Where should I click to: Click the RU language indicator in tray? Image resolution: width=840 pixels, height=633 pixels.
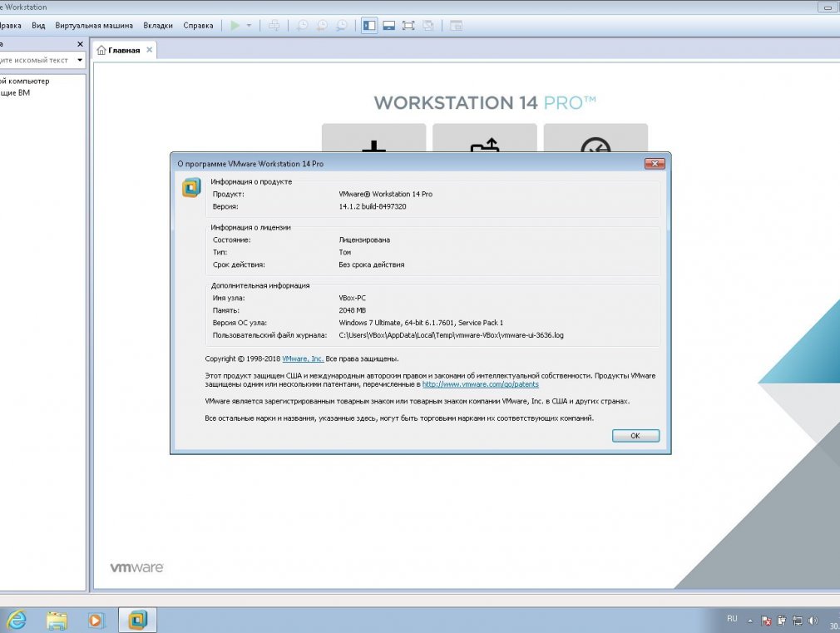click(732, 619)
